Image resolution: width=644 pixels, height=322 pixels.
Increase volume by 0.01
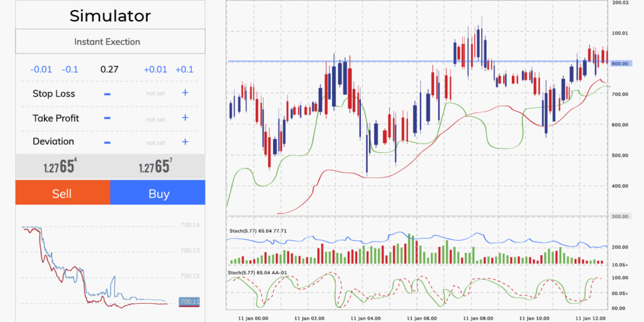coord(155,69)
